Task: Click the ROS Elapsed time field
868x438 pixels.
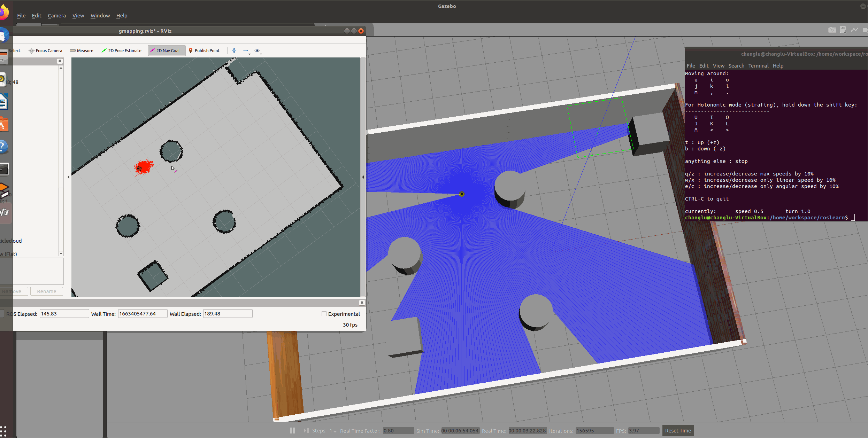Action: point(64,314)
